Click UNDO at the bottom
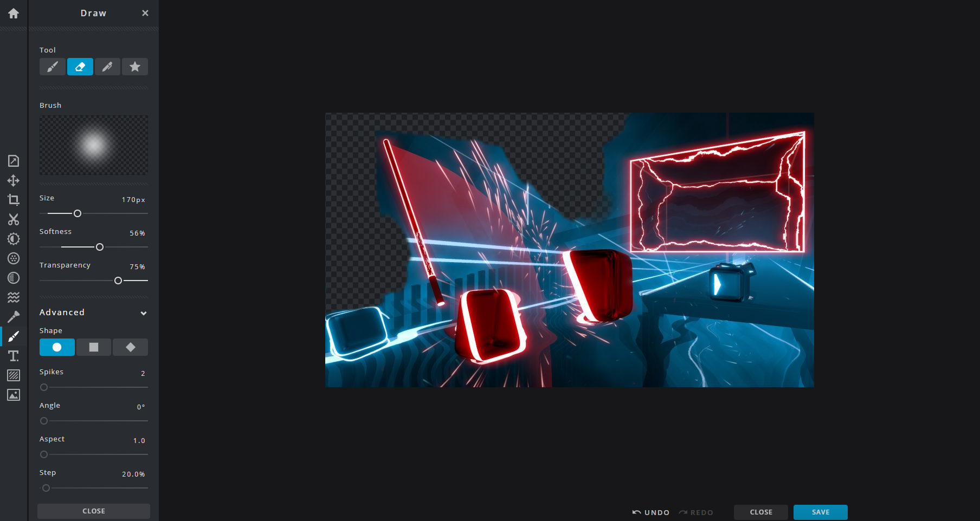The image size is (980, 521). click(x=651, y=512)
